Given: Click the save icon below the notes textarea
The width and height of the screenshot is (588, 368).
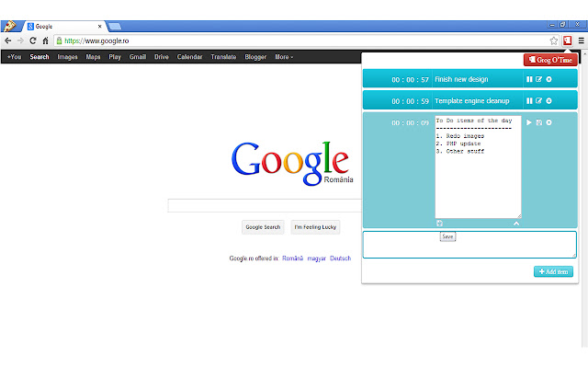Looking at the screenshot, I should click(x=439, y=224).
